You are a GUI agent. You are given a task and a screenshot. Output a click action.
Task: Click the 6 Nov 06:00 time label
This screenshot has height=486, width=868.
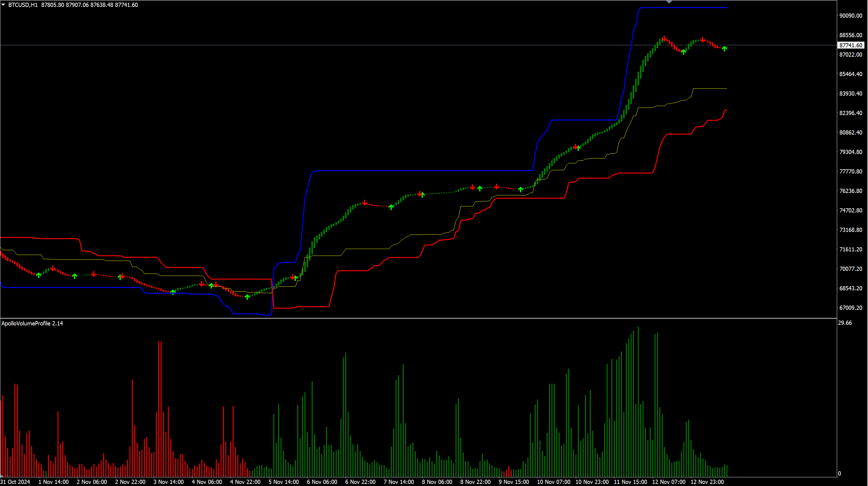pos(322,482)
